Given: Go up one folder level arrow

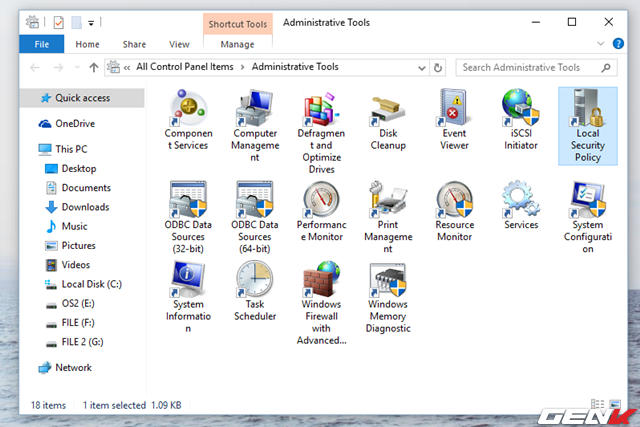Looking at the screenshot, I should point(93,67).
